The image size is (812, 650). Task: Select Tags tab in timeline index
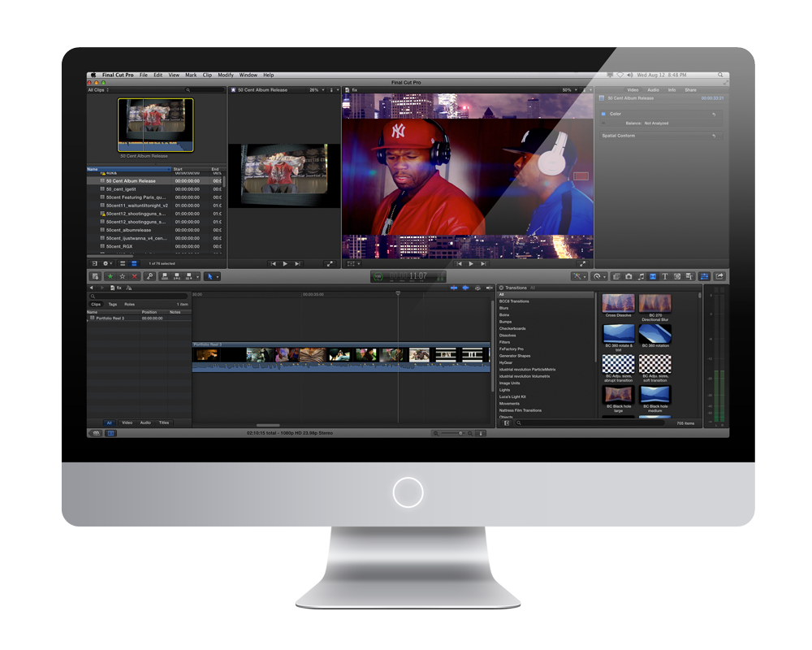[113, 305]
